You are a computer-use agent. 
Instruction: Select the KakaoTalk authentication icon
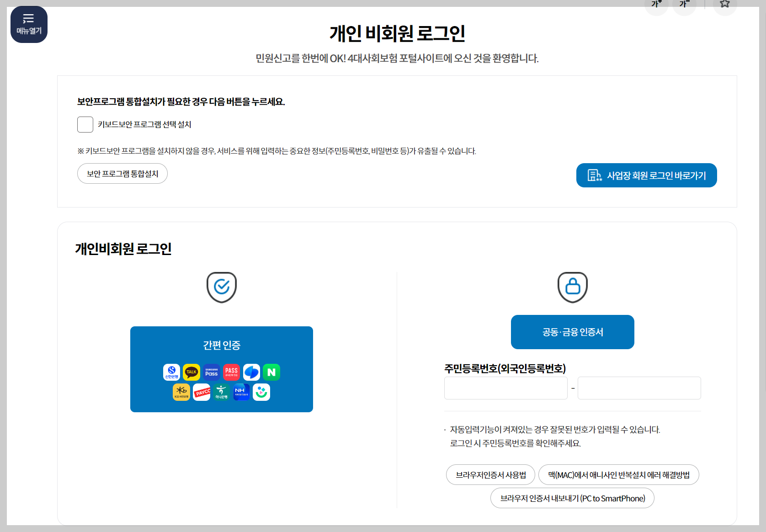[191, 372]
